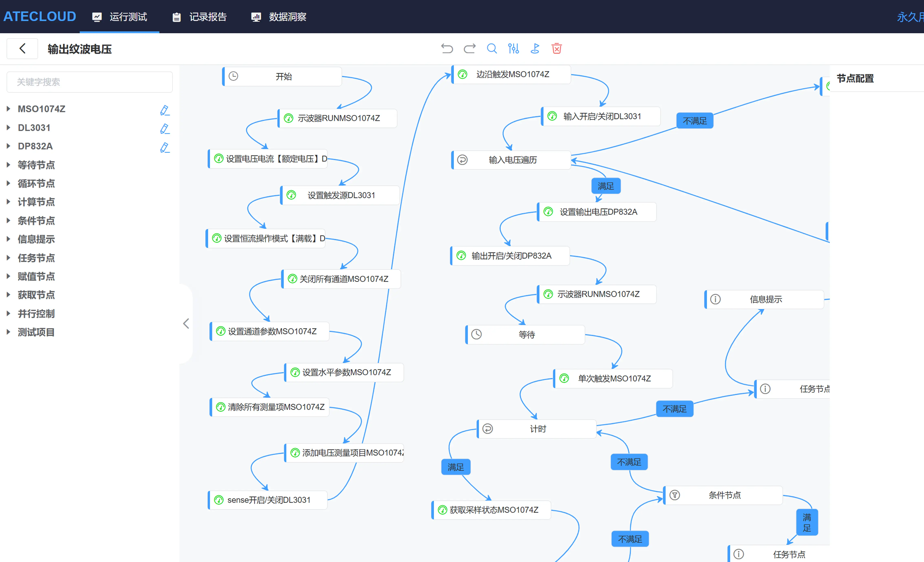The height and width of the screenshot is (562, 924).
Task: Click the back arrow button
Action: point(22,49)
